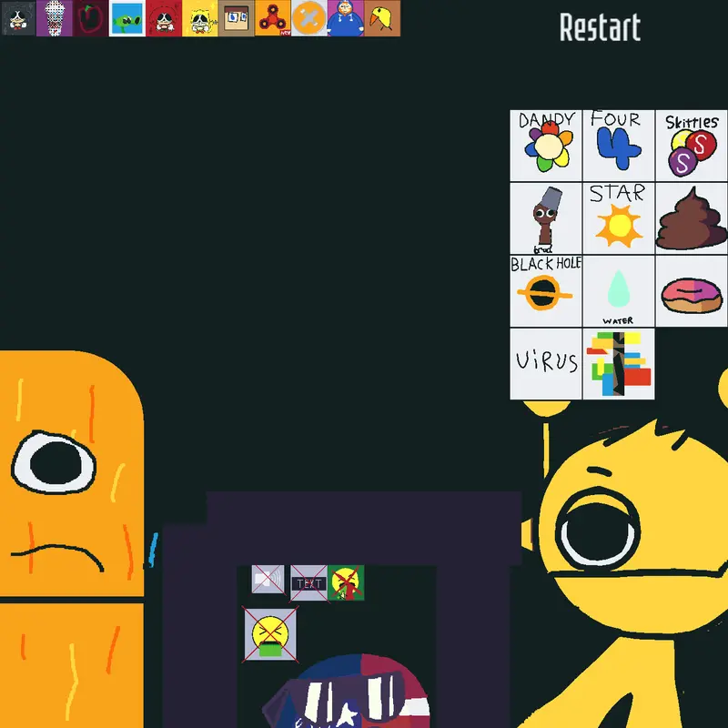Select the brown poop tile
This screenshot has height=728, width=728.
click(x=692, y=218)
